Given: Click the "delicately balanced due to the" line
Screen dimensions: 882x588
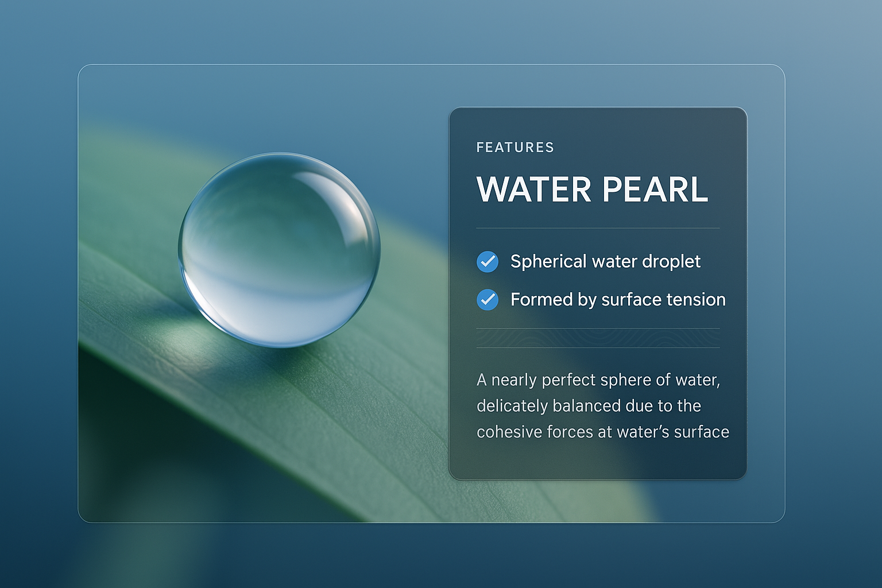Looking at the screenshot, I should [589, 406].
